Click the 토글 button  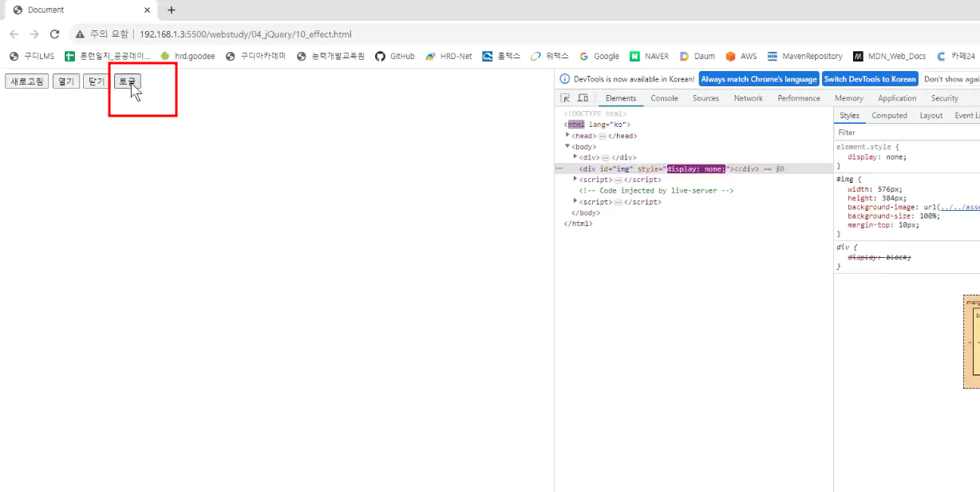point(127,81)
